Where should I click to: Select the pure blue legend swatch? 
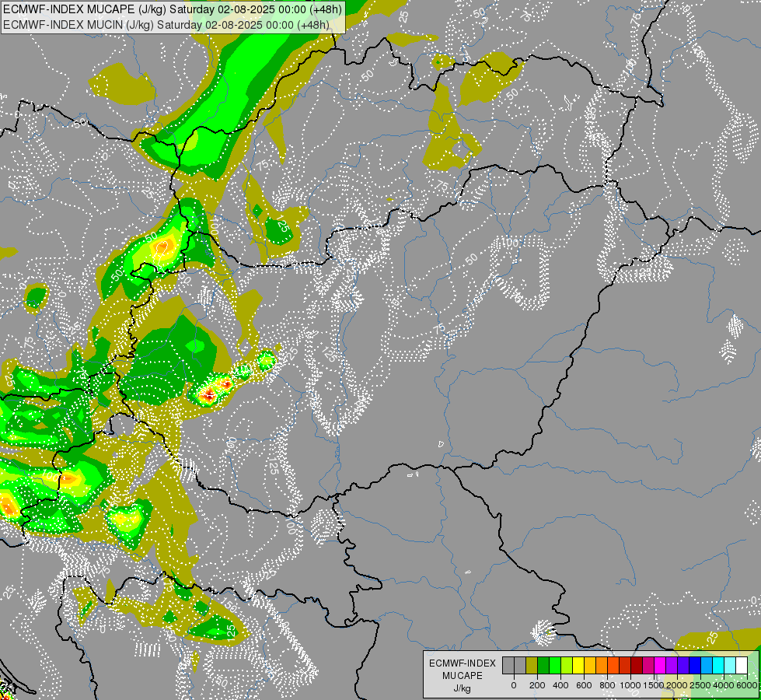[696, 666]
